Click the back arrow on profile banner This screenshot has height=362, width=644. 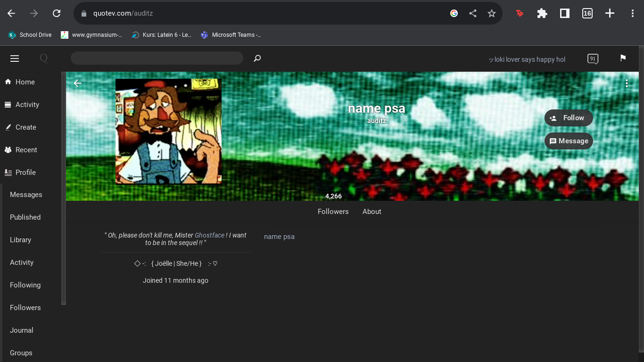tap(77, 83)
